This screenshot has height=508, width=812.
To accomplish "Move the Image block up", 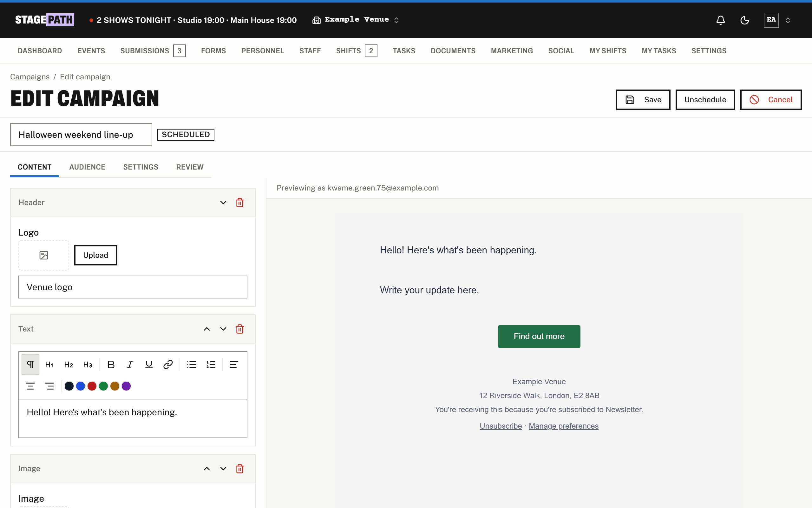I will [207, 469].
